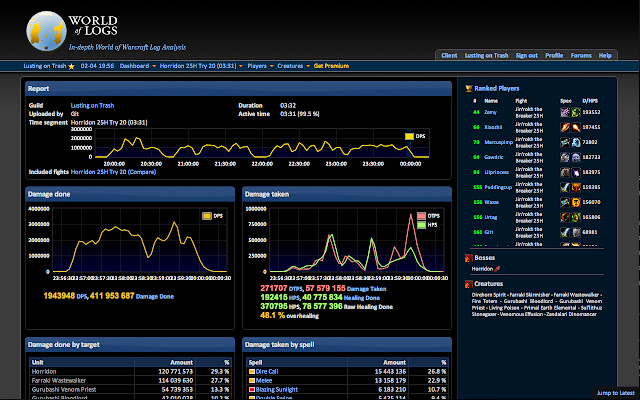Click the Lusting on Trash guild link in Report
The height and width of the screenshot is (400, 640).
92,105
